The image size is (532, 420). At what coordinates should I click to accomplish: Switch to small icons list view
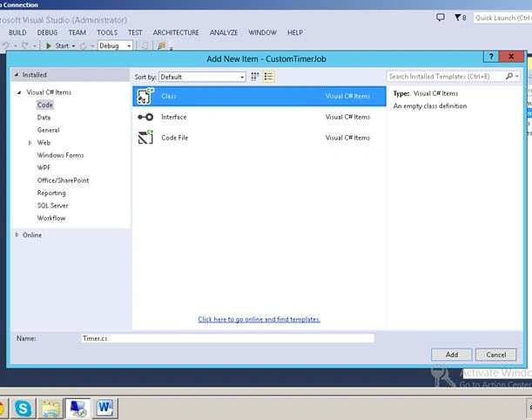[x=268, y=77]
